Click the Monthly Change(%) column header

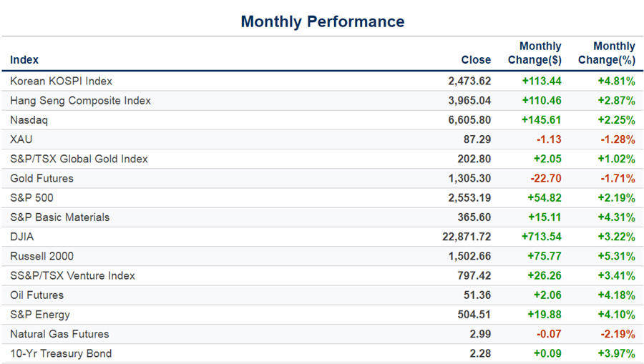pos(607,53)
